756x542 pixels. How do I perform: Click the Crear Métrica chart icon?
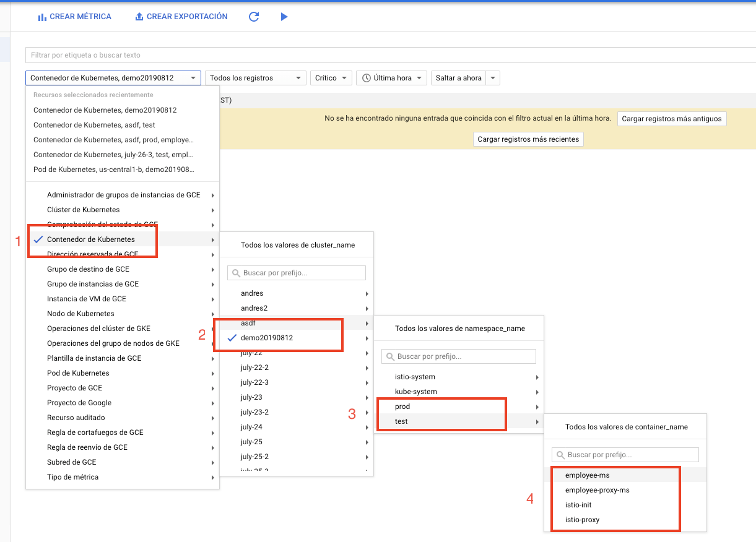click(42, 17)
